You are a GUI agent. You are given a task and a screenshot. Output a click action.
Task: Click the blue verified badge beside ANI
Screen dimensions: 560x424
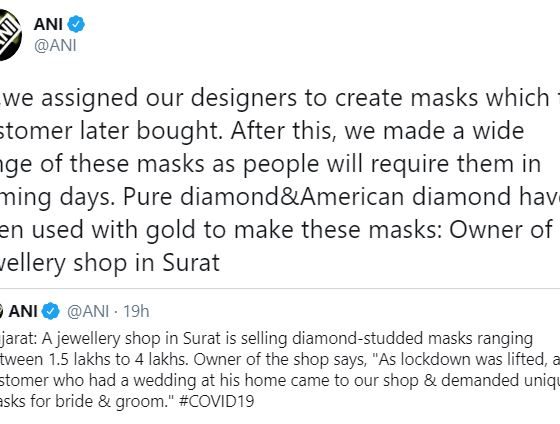[76, 24]
